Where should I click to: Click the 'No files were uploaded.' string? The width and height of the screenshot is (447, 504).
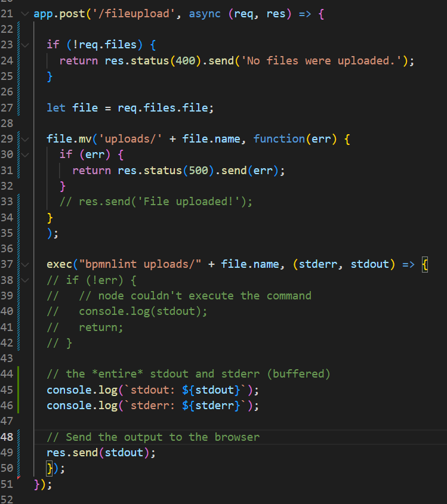pyautogui.click(x=322, y=61)
